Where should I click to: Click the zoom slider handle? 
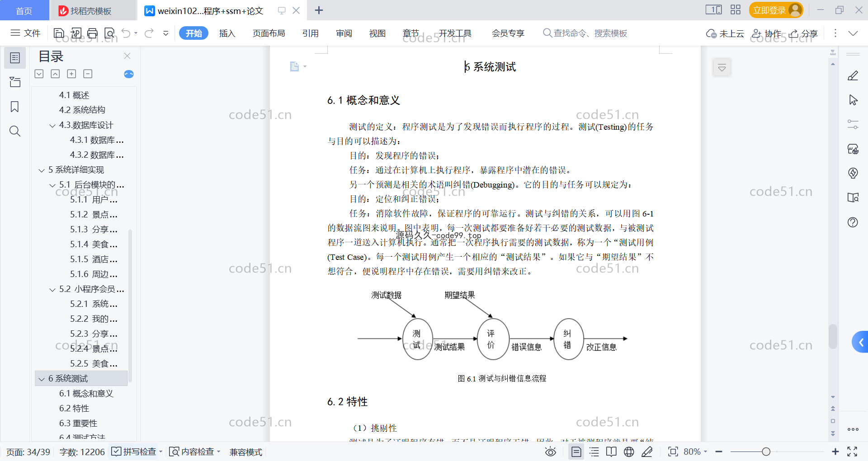[766, 452]
